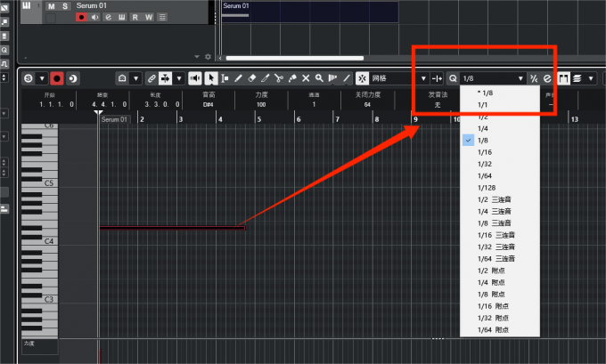Toggle the highlighted length quantize bracket button

(x=563, y=78)
